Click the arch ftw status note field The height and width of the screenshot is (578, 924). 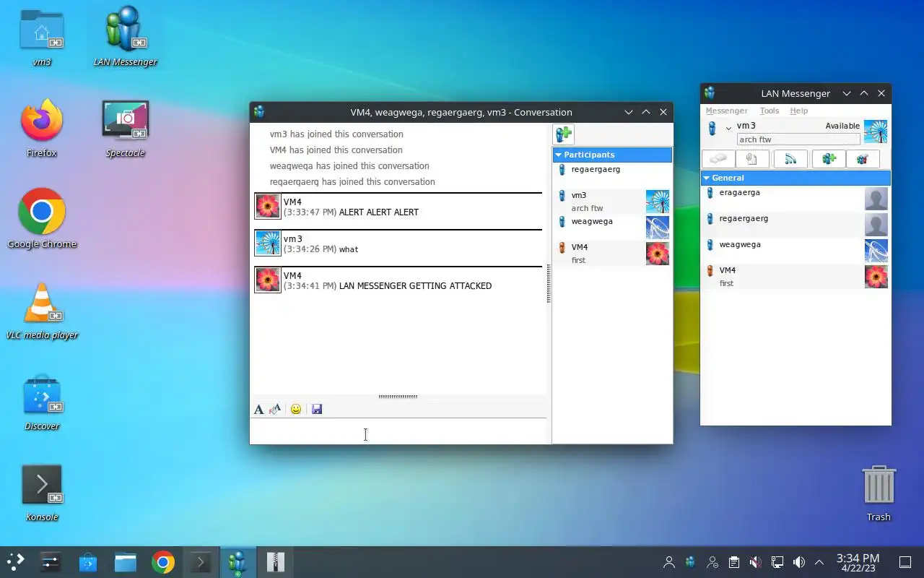[798, 139]
